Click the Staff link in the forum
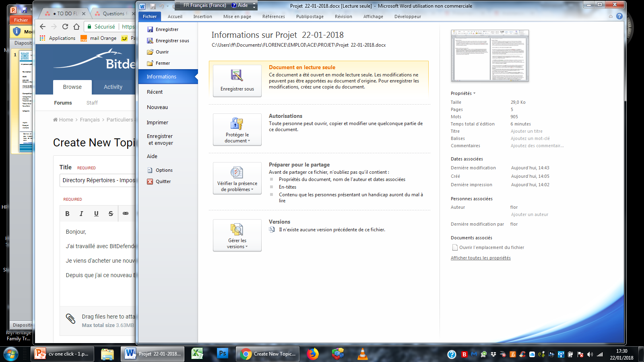 point(92,103)
